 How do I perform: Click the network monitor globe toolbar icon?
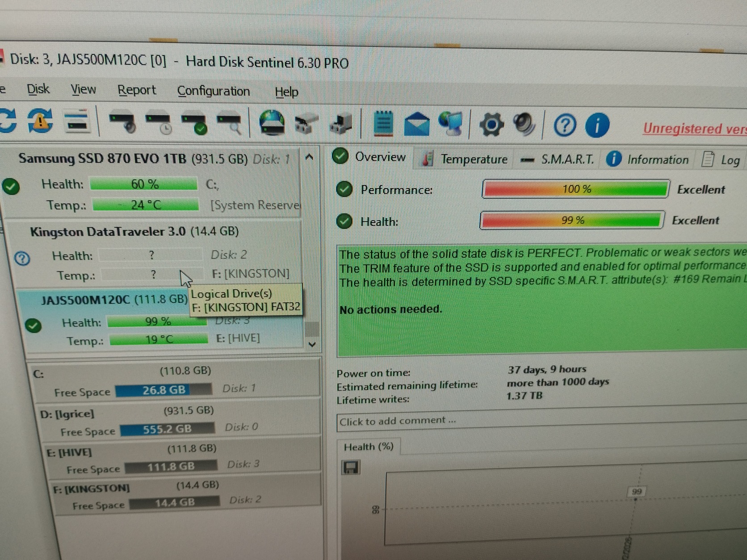click(x=450, y=125)
